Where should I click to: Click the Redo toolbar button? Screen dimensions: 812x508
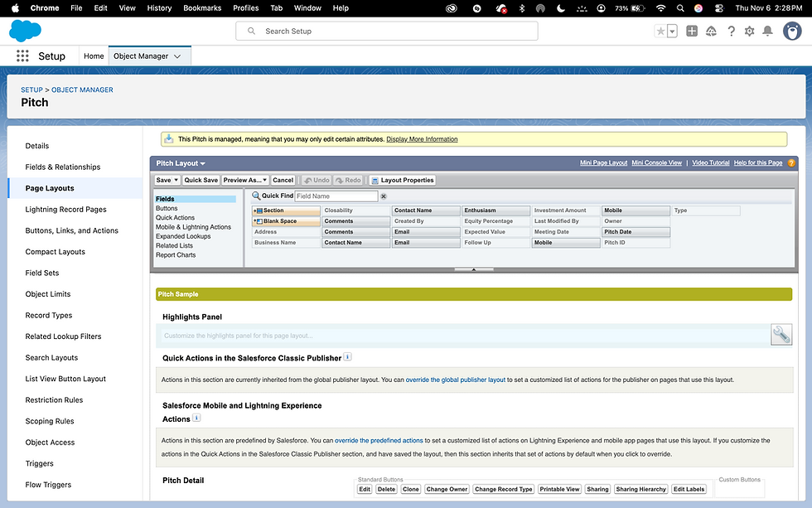click(348, 180)
